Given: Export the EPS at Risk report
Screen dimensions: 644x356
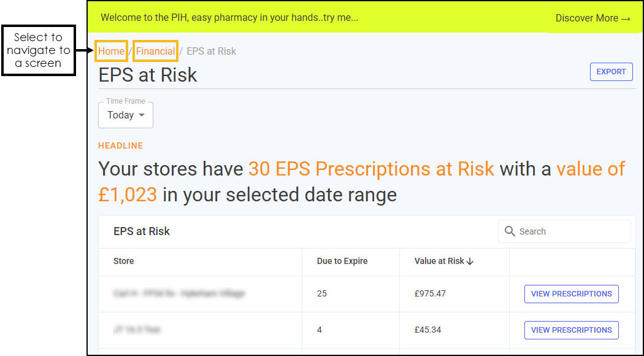Looking at the screenshot, I should click(611, 72).
